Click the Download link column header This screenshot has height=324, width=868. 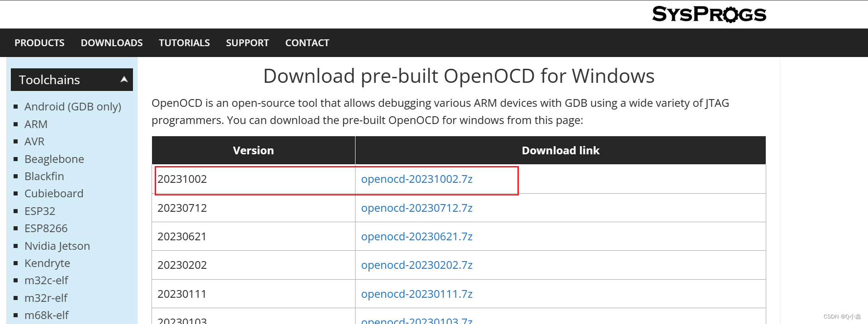(x=560, y=150)
